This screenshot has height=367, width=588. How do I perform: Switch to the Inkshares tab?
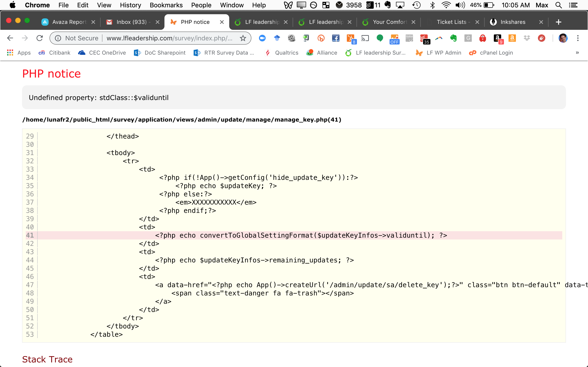[513, 22]
